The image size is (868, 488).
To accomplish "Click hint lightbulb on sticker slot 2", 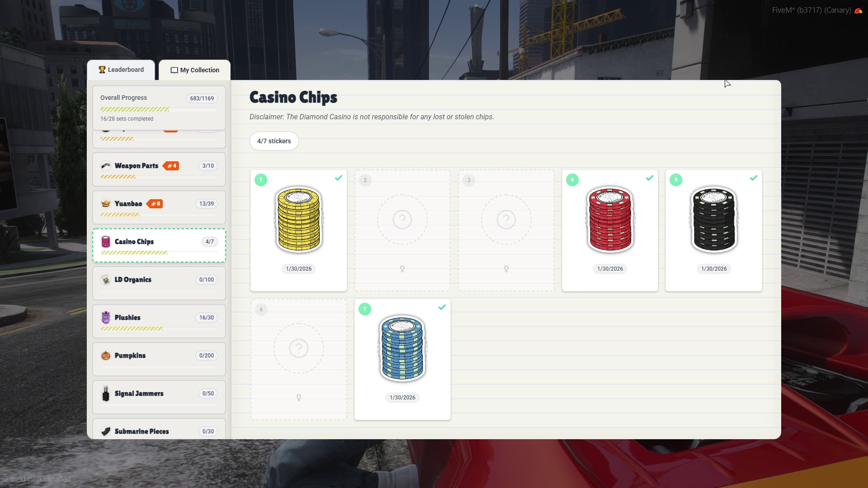I will (402, 269).
